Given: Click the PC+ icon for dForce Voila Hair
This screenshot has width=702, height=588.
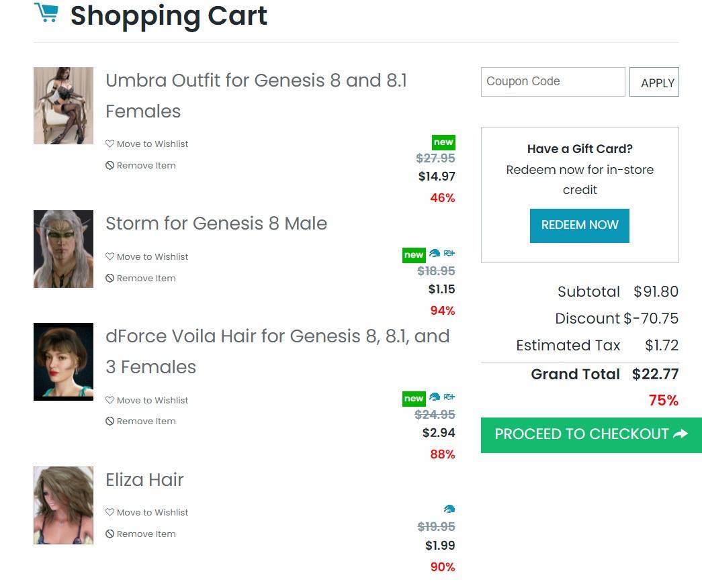Looking at the screenshot, I should (449, 397).
